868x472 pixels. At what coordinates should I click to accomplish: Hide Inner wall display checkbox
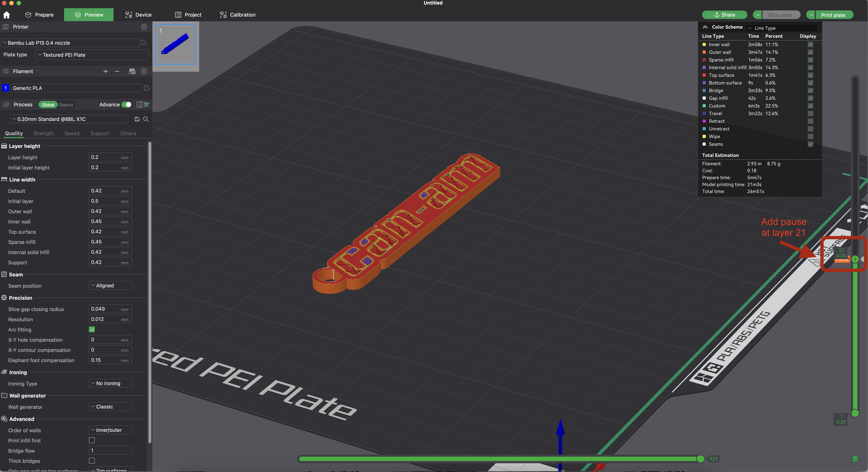tap(810, 45)
